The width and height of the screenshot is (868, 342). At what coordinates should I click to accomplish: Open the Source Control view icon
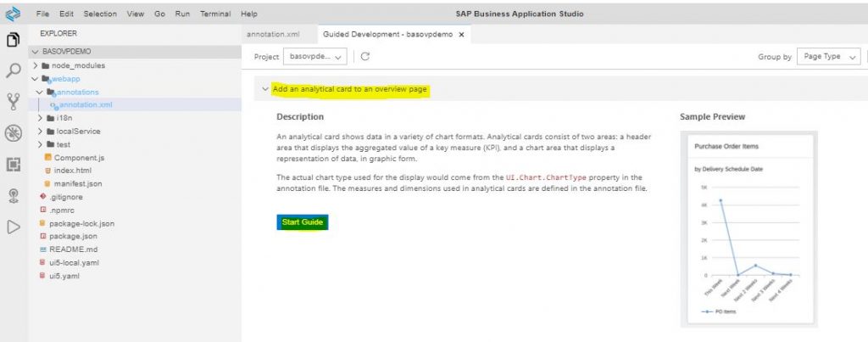click(14, 102)
